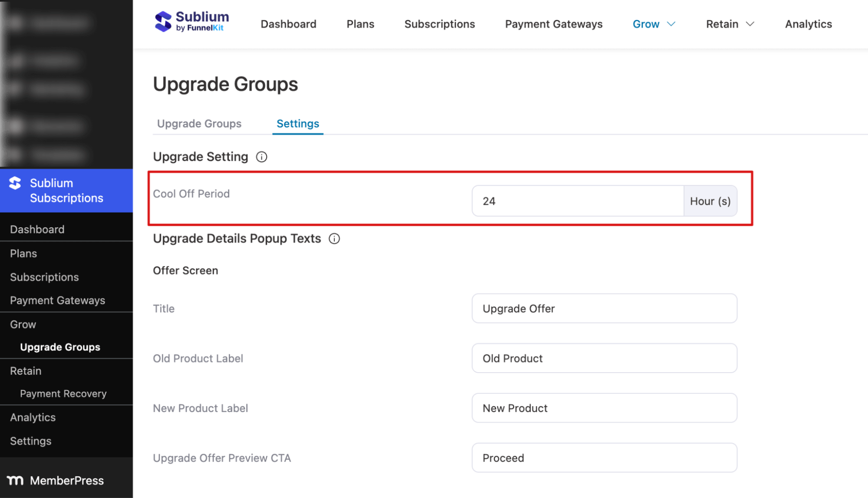Go to Payment Gateways in top navigation
Image resolution: width=868 pixels, height=498 pixels.
click(553, 24)
